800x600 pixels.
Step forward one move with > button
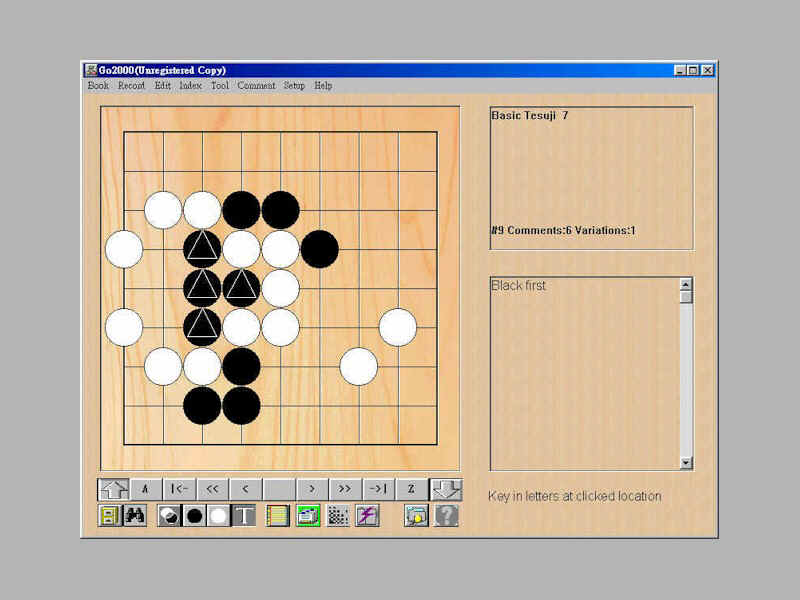tap(312, 489)
